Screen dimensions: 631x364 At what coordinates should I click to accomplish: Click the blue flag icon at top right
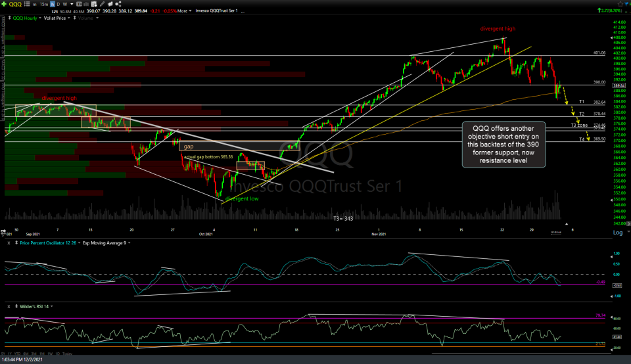(x=626, y=4)
